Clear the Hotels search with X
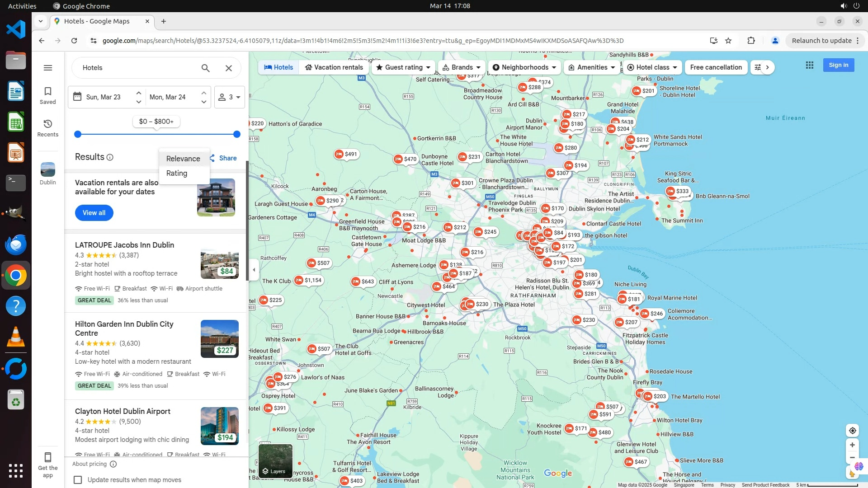The width and height of the screenshot is (868, 488). pos(229,68)
